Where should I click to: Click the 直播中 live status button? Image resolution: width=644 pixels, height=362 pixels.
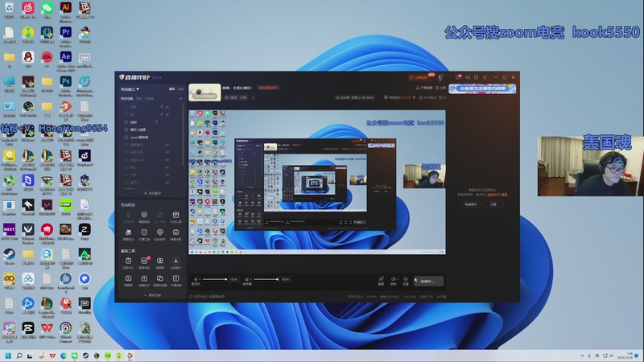click(428, 281)
